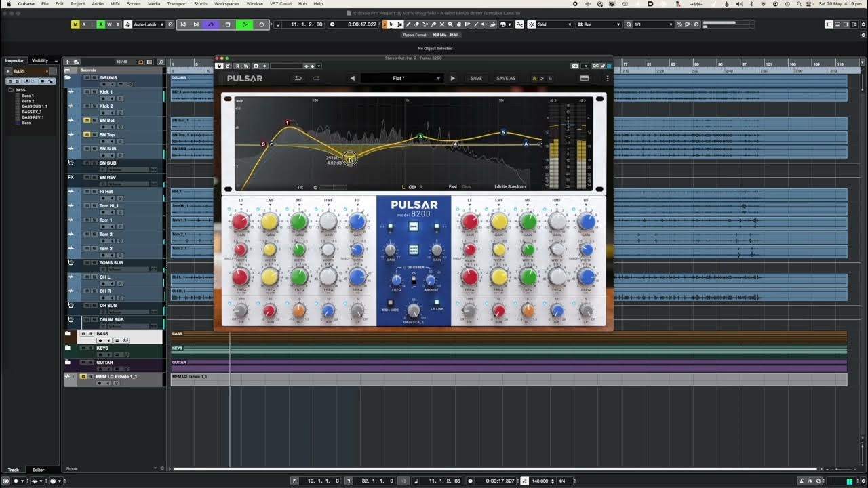
Task: Click the Stop transport button
Action: click(227, 24)
